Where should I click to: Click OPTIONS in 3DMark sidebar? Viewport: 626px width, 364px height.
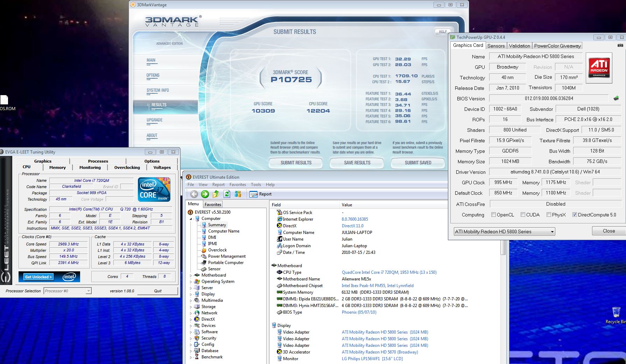[153, 75]
